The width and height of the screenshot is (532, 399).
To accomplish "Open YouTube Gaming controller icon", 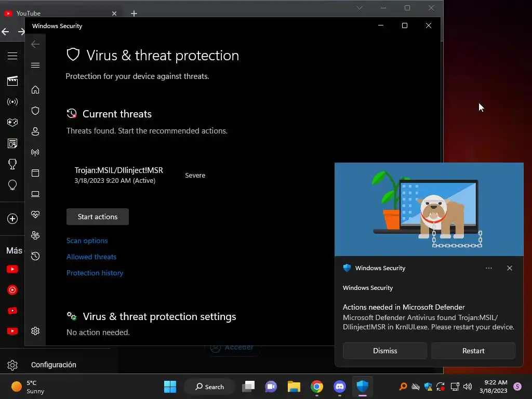I will click(12, 123).
